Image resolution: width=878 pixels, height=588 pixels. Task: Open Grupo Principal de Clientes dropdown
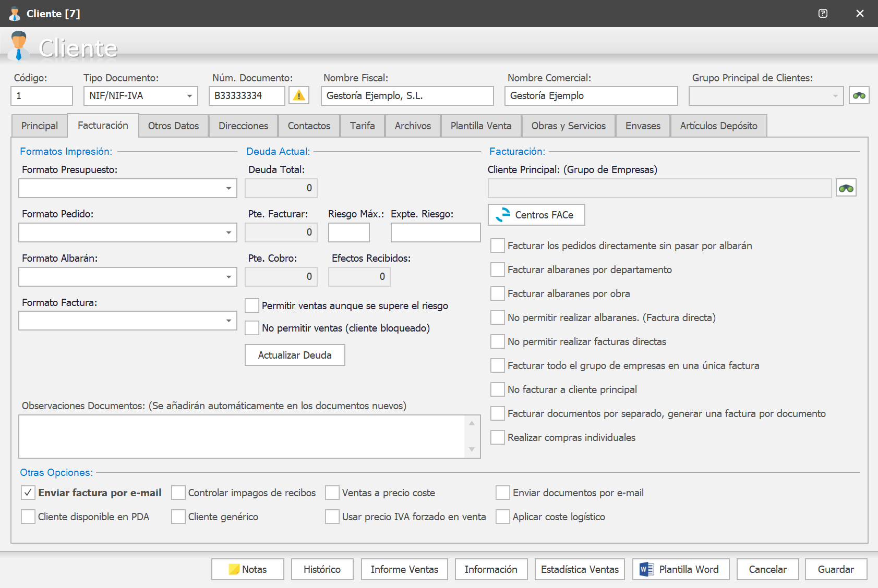835,96
